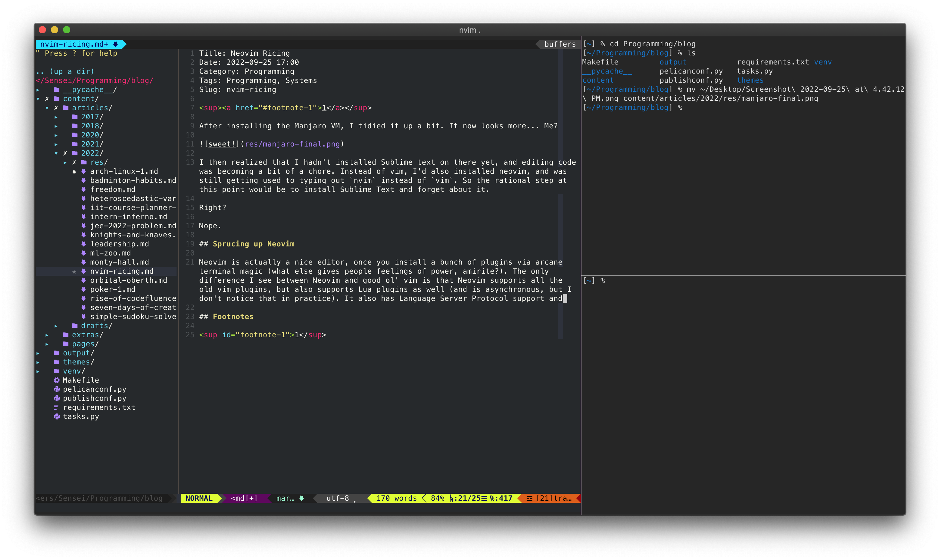Viewport: 940px width, 560px height.
Task: Open rise-of-codefluence file in the tree
Action: pos(133,298)
